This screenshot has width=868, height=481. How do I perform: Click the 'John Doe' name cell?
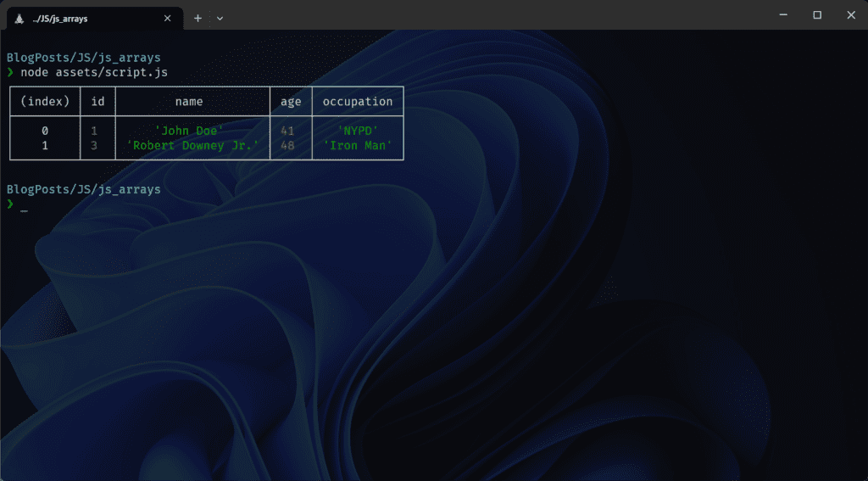[189, 131]
